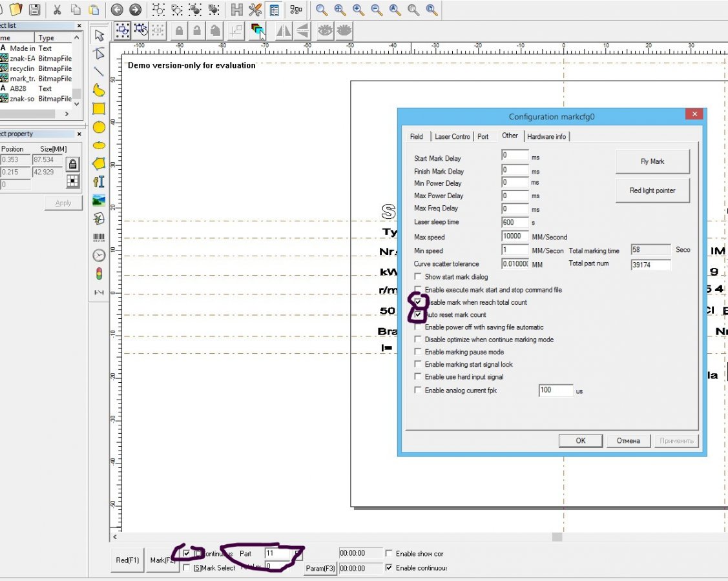Screen dimensions: 728x581
Task: Toggle 'Enable marking pause mode' checkbox
Action: [418, 352]
